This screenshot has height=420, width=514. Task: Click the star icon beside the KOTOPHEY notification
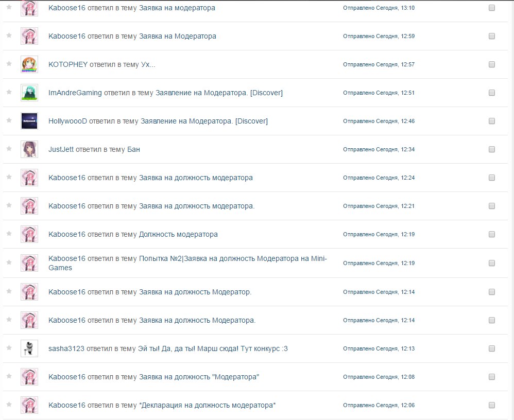9,63
